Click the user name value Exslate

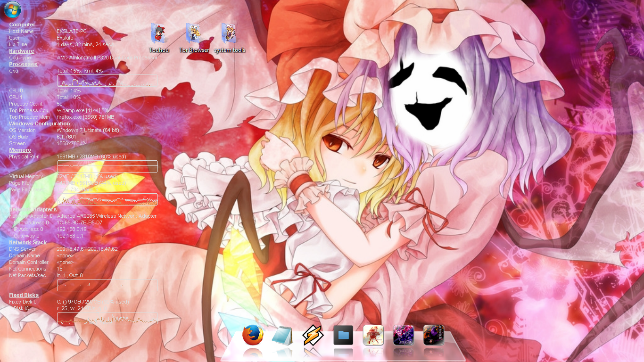(x=65, y=38)
